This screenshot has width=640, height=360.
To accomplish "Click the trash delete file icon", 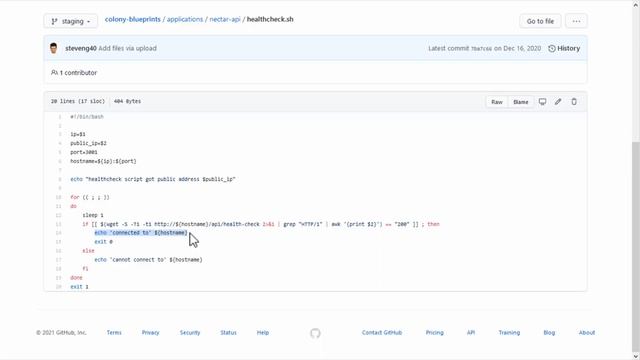I will click(574, 102).
